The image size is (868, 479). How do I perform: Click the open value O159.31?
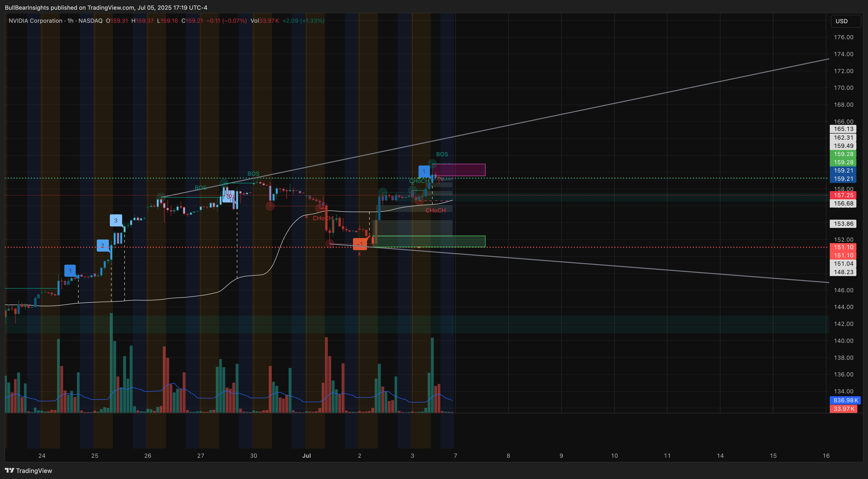(117, 21)
